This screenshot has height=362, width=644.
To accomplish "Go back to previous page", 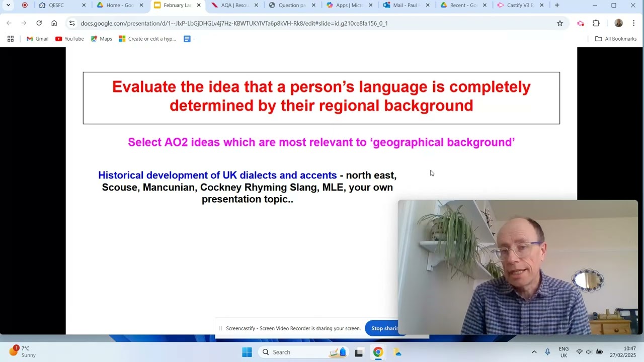I will point(9,23).
